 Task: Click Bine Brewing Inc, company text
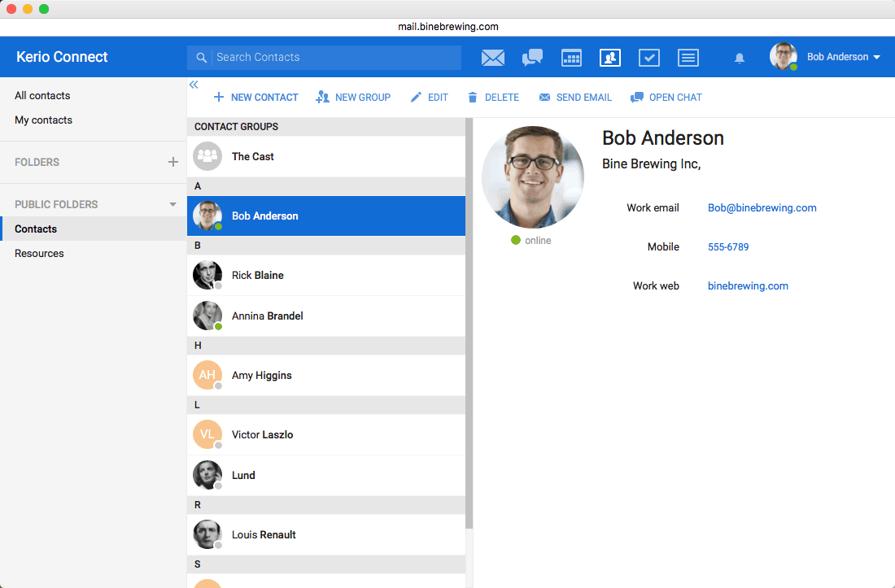(651, 164)
